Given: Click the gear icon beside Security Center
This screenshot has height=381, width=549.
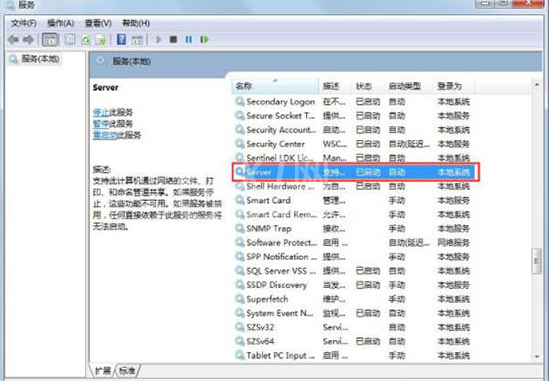Looking at the screenshot, I should click(x=240, y=144).
